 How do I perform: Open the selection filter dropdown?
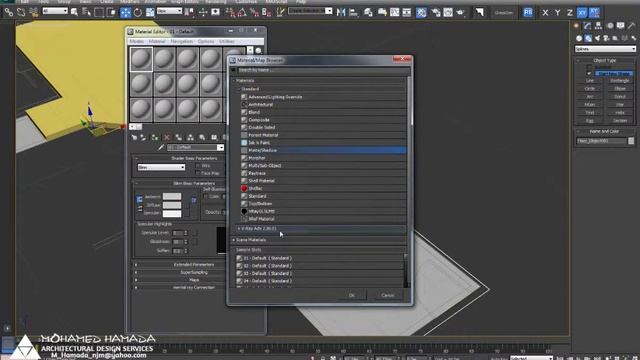click(x=55, y=11)
